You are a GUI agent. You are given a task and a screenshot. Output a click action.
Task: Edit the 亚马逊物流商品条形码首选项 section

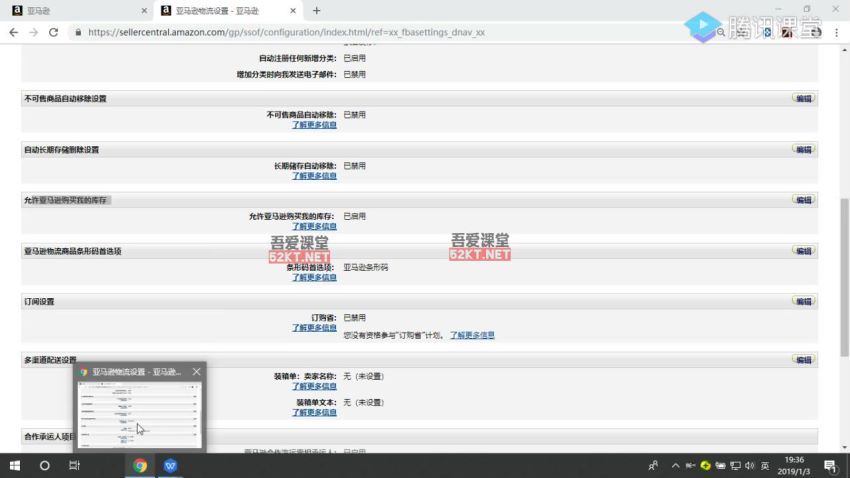(803, 251)
